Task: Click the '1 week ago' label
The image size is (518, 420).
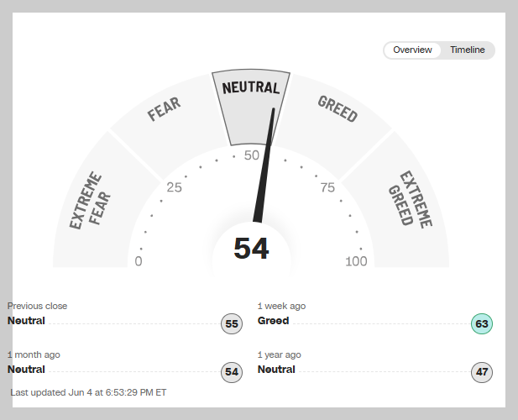Action: point(281,306)
